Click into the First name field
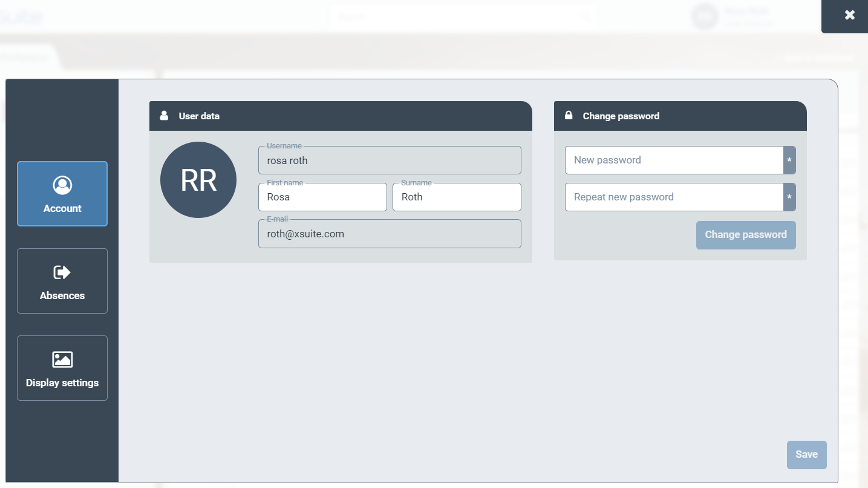868x488 pixels. tap(322, 197)
